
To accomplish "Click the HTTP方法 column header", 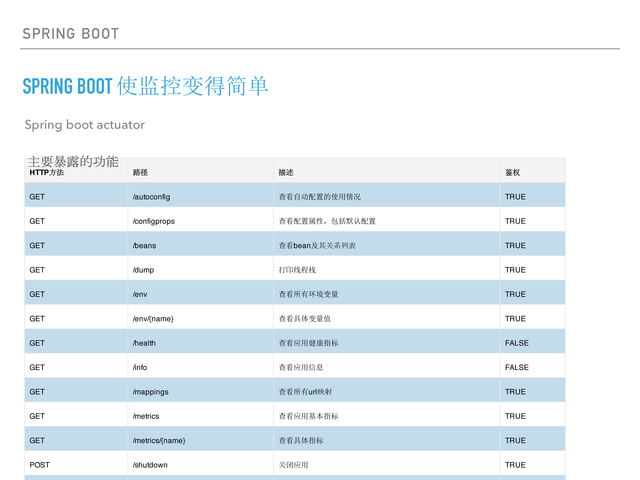I will click(47, 173).
